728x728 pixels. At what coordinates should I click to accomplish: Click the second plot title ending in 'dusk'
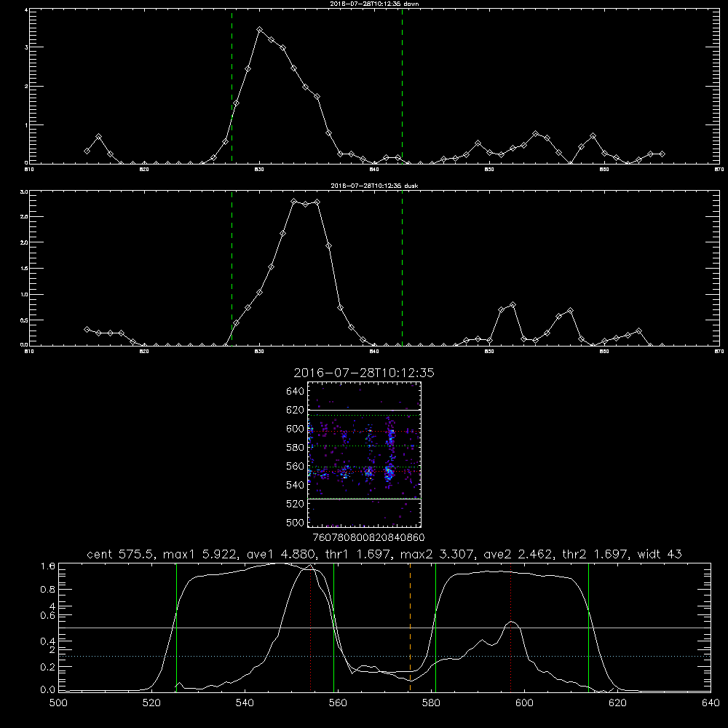click(x=374, y=186)
